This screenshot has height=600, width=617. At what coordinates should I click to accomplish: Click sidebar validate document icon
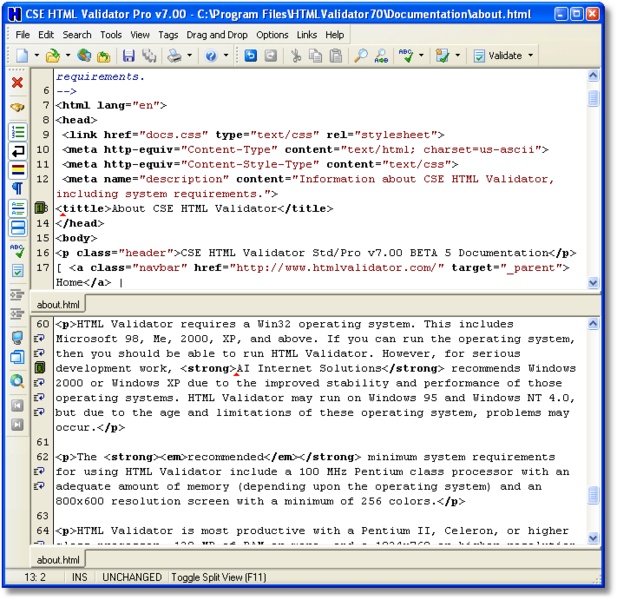pos(17,271)
